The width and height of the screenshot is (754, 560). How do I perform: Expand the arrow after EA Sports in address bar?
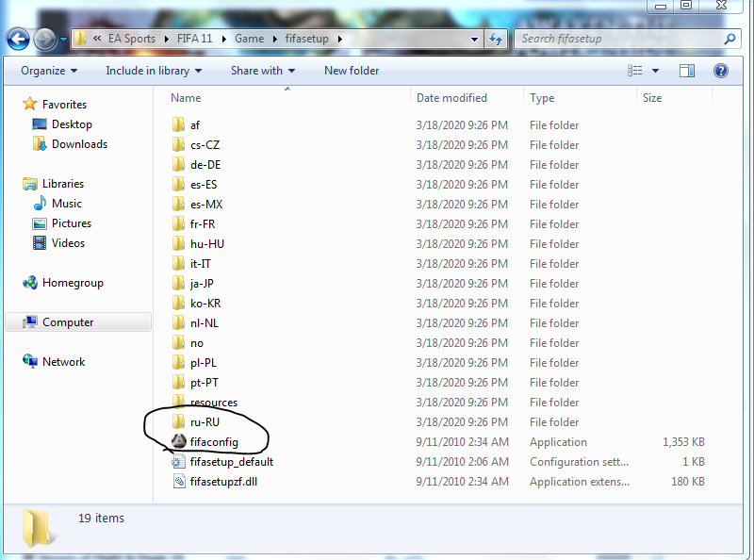pos(167,39)
